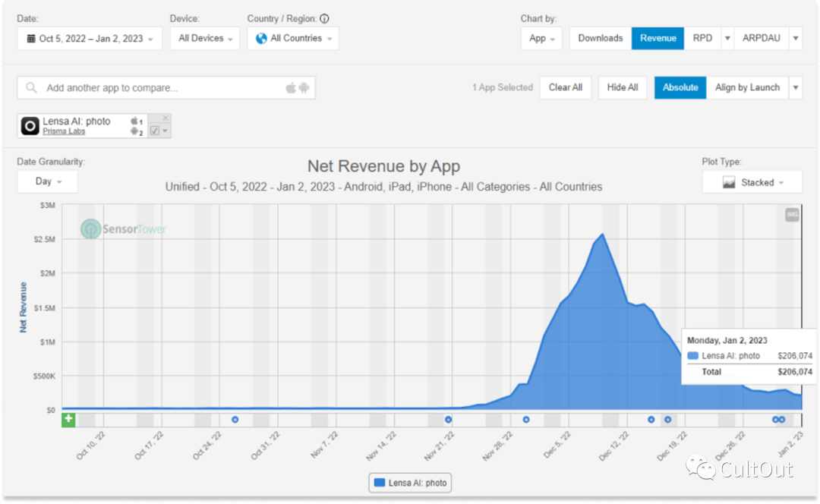Viewport: 820px width, 504px height.
Task: Click the Android icon in the search box
Action: coord(303,88)
